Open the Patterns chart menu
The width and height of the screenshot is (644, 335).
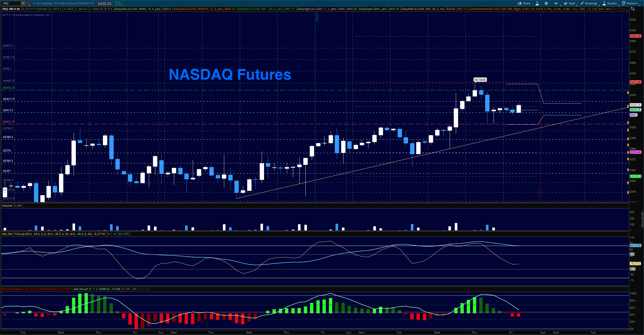630,3
